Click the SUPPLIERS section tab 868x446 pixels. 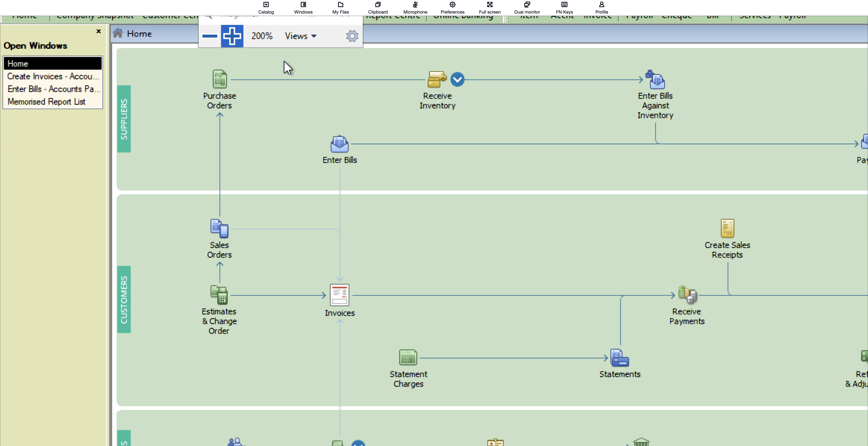124,119
